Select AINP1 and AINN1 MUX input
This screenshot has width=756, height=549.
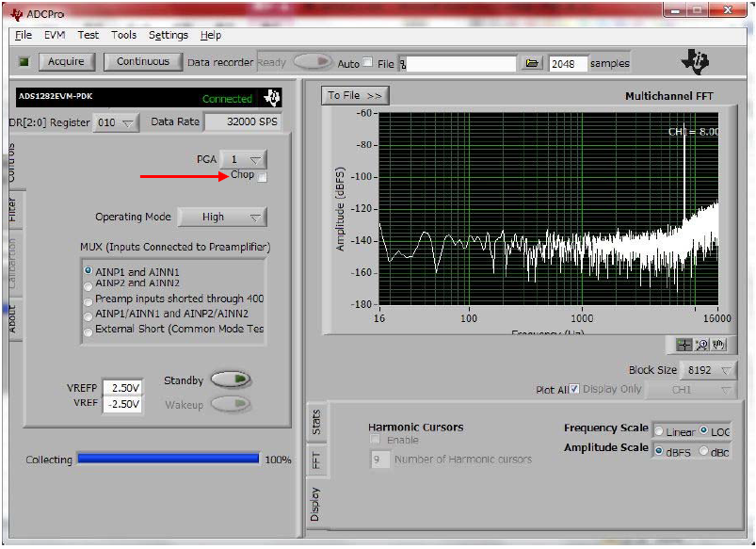[x=88, y=270]
